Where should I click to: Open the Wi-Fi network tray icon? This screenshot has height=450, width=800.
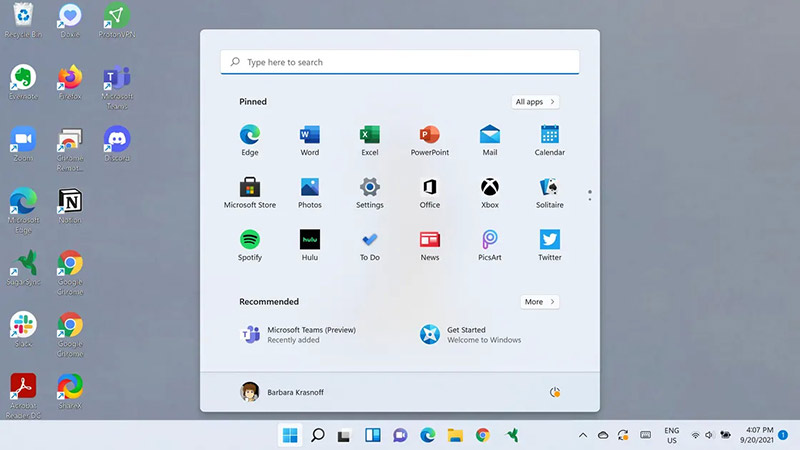695,435
